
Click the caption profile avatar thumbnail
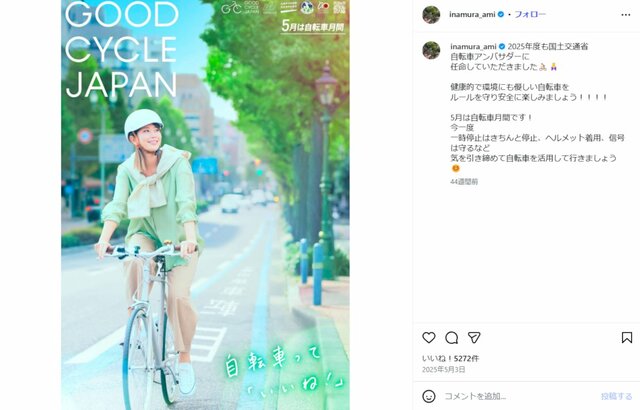click(x=431, y=50)
